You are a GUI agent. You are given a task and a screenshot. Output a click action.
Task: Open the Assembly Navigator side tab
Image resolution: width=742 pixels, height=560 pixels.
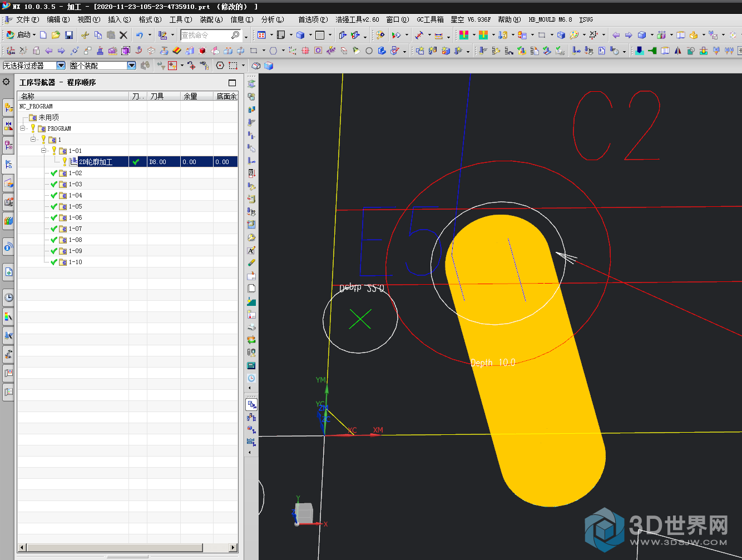[x=8, y=107]
